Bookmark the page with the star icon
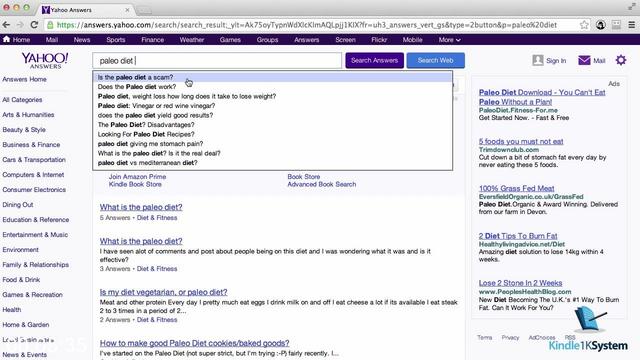This screenshot has height=360, width=640. click(584, 25)
